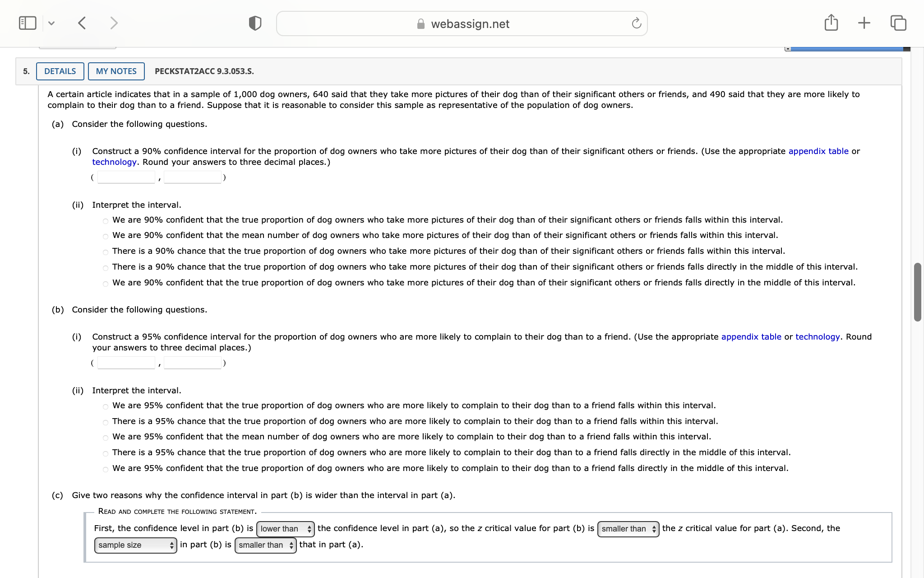Toggle Safari sidebar icon
The width and height of the screenshot is (924, 578).
[x=28, y=23]
